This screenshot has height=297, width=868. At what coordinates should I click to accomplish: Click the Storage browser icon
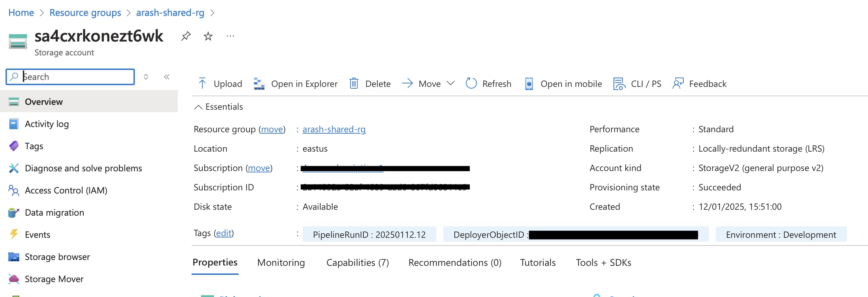[13, 257]
